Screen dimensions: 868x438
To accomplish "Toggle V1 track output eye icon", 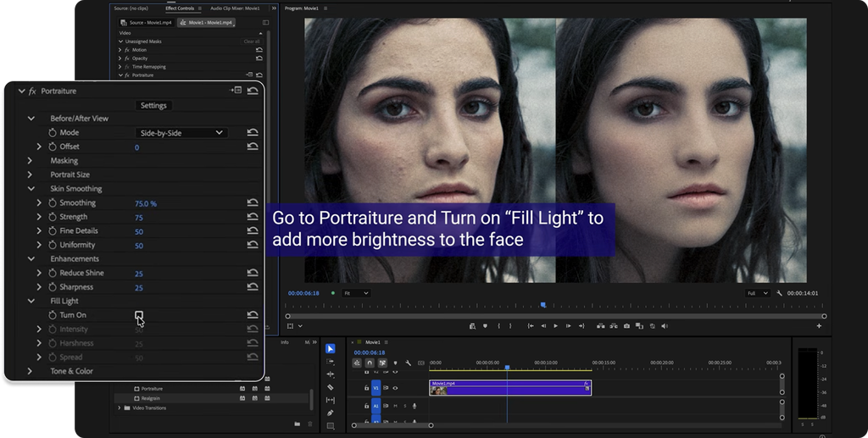I will click(x=395, y=388).
